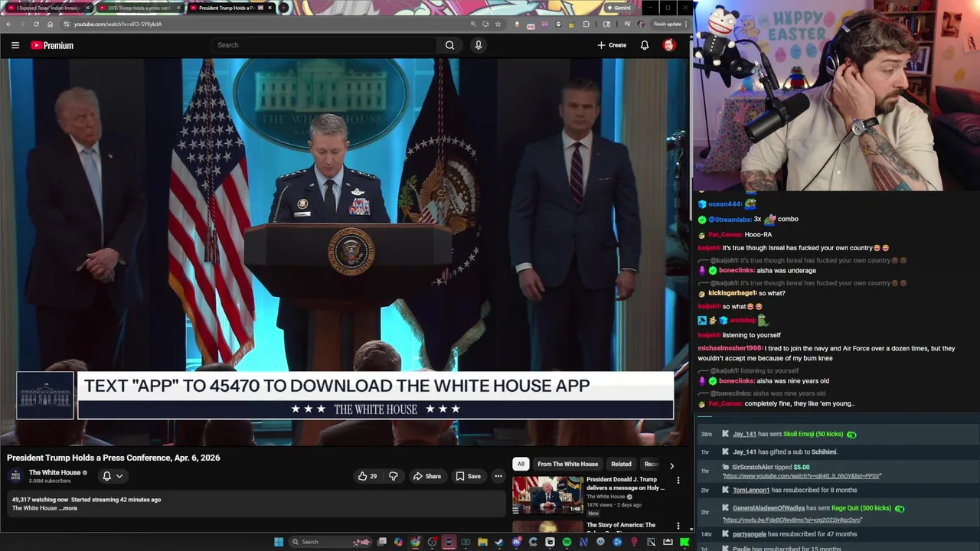Click "49,317 watching now" text
This screenshot has width=980, height=551.
coord(40,500)
